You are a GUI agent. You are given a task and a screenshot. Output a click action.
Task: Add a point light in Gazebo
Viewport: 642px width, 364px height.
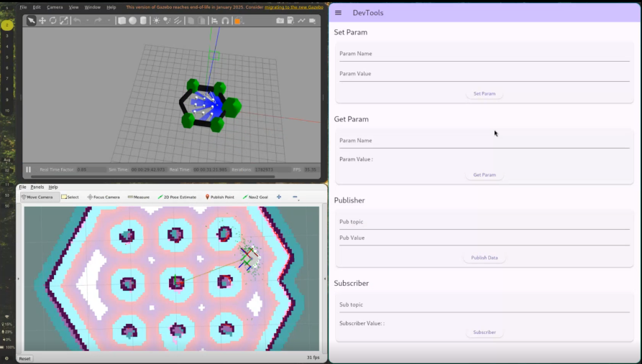point(157,21)
